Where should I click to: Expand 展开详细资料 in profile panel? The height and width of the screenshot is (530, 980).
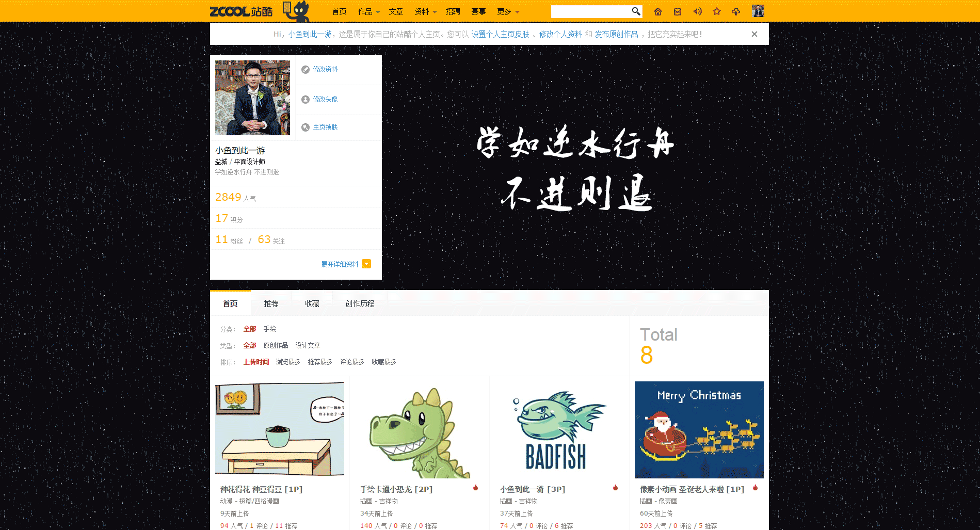(x=340, y=264)
